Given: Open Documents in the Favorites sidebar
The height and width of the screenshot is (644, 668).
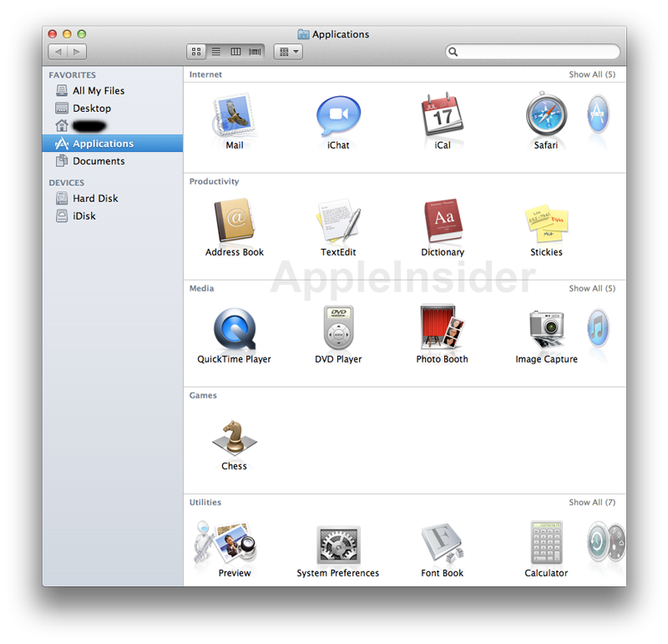Looking at the screenshot, I should (x=98, y=161).
